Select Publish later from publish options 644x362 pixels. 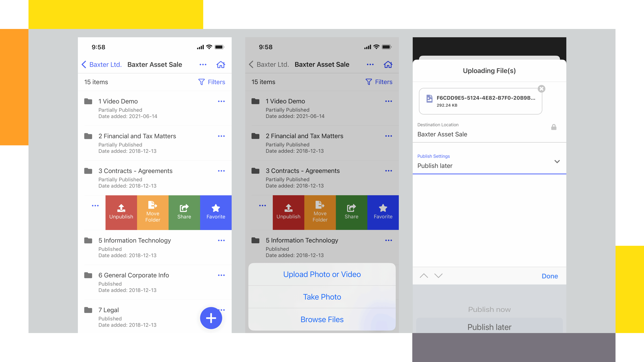point(490,327)
